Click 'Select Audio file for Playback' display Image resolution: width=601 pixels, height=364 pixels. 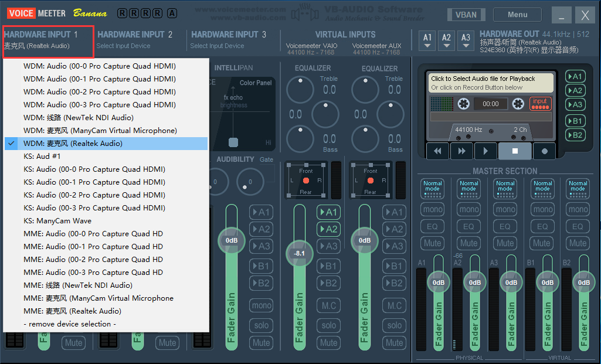pyautogui.click(x=491, y=83)
